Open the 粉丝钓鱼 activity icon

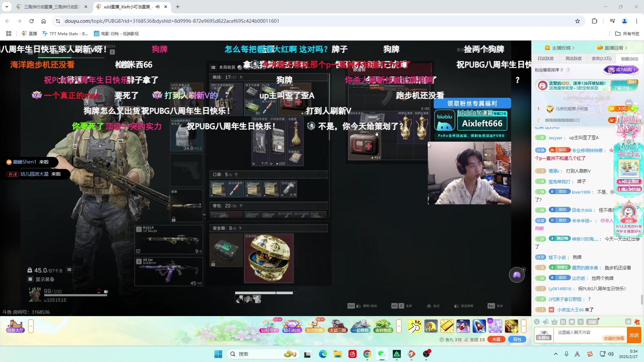(315, 326)
